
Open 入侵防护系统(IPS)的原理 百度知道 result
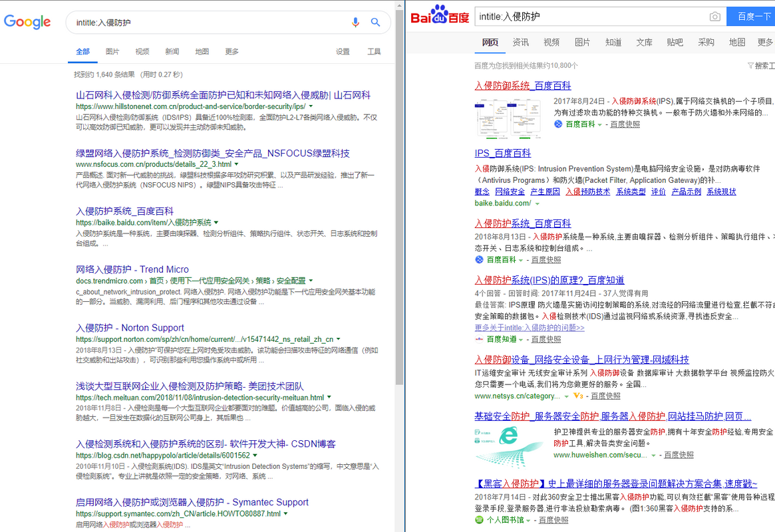click(x=549, y=280)
